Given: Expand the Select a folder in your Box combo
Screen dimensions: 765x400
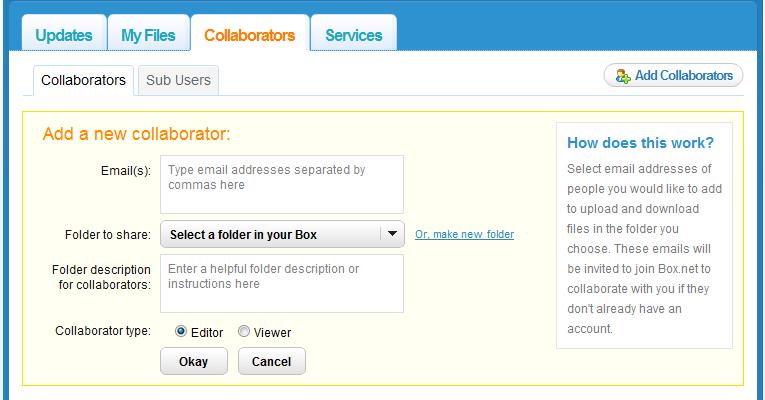Looking at the screenshot, I should pyautogui.click(x=282, y=234).
